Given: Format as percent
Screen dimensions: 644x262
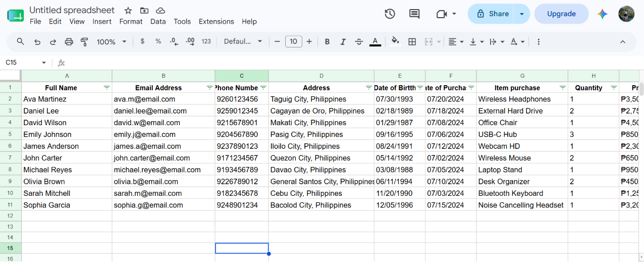Looking at the screenshot, I should click(158, 41).
